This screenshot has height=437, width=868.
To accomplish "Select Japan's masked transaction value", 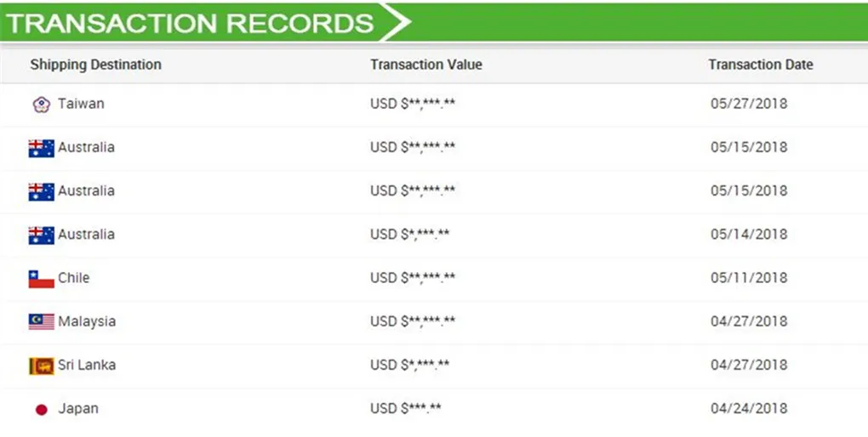I will tap(406, 409).
